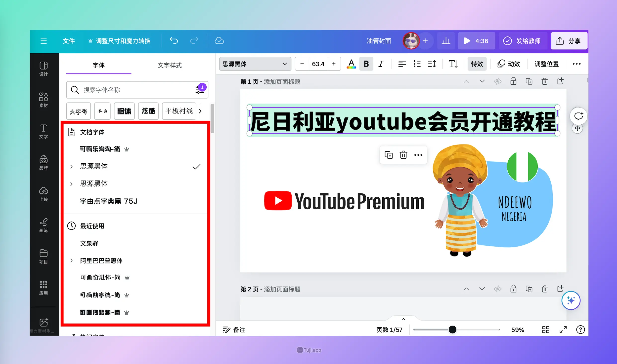Image resolution: width=617 pixels, height=364 pixels.
Task: Open the 画笔 draw sidebar panel
Action: point(44,225)
